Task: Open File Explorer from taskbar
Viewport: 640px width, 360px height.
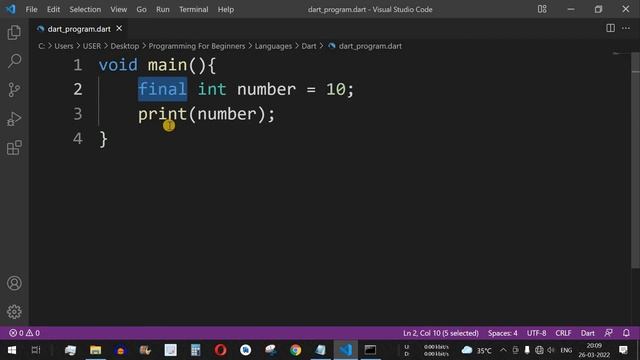Action: 96,350
